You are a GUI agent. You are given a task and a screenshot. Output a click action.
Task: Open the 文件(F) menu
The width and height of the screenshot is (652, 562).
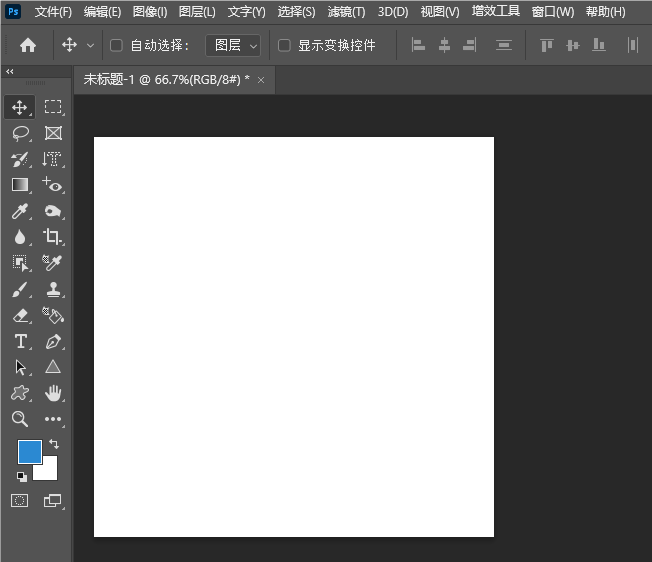(x=53, y=12)
